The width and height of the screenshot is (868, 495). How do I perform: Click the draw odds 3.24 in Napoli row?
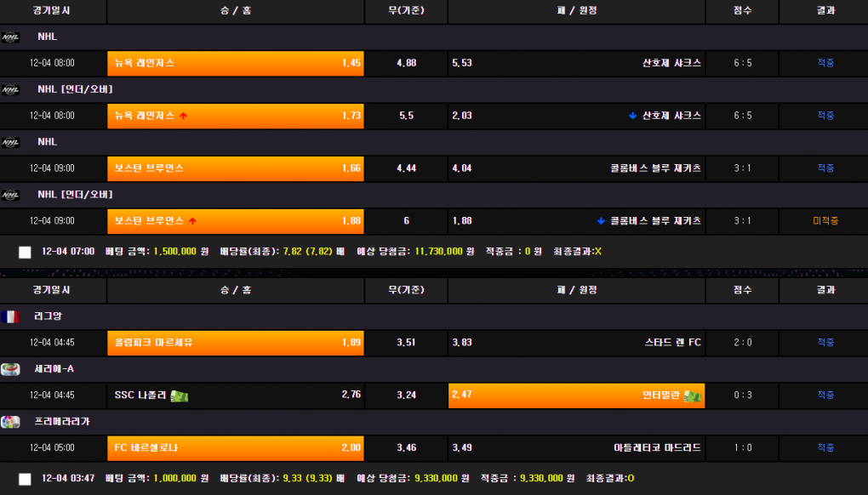point(406,395)
